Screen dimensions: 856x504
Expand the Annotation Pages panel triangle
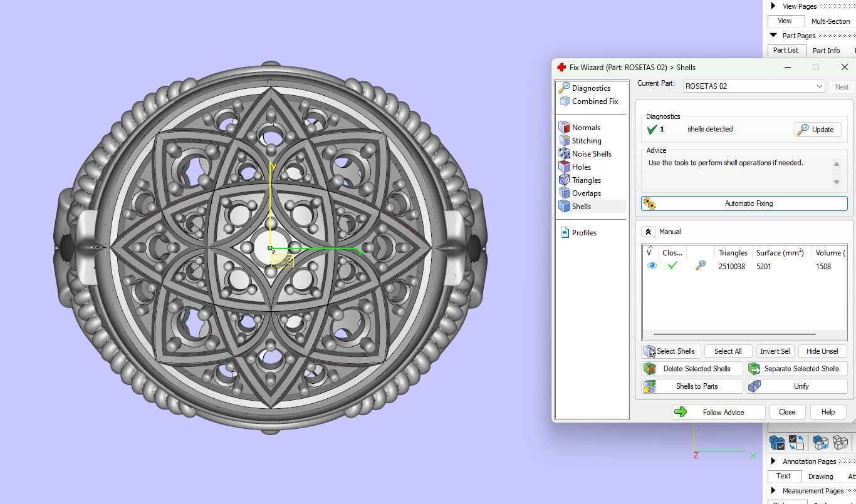click(773, 461)
